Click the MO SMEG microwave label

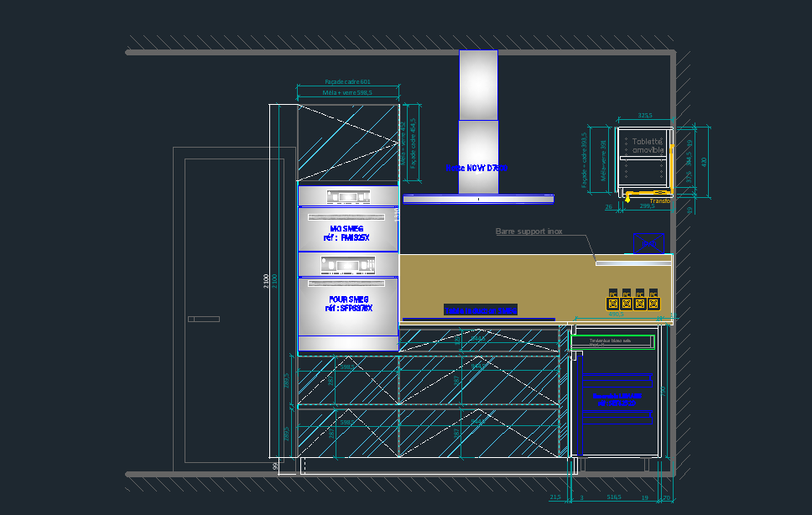tap(348, 232)
